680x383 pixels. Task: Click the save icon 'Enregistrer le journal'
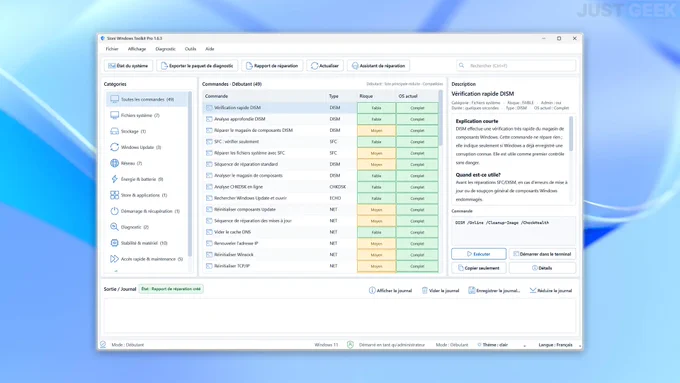(x=471, y=291)
